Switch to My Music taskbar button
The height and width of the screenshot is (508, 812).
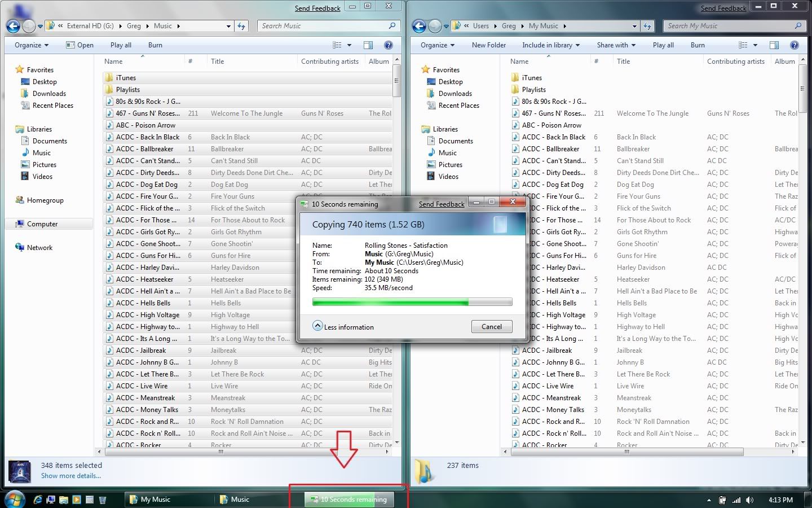[x=169, y=500]
